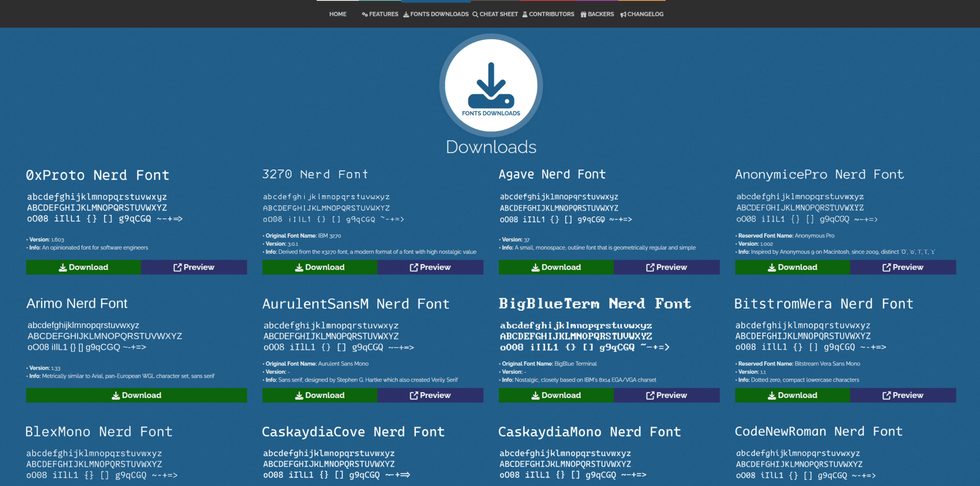The image size is (980, 486).
Task: Preview the 3270 Nerd Font
Action: [430, 267]
